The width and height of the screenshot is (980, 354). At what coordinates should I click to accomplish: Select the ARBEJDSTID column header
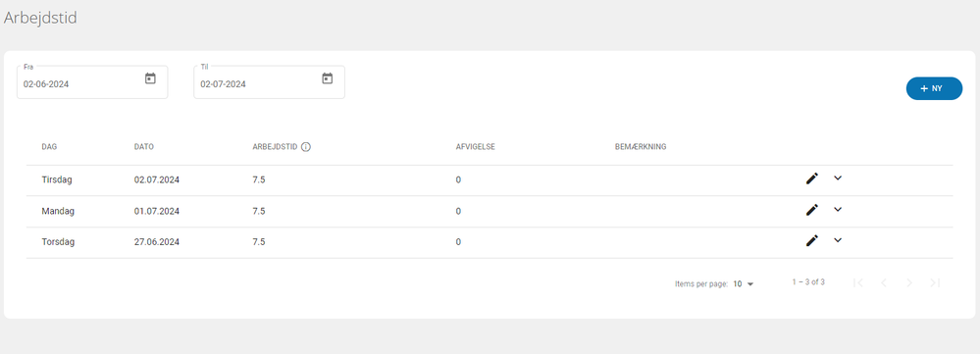click(275, 147)
